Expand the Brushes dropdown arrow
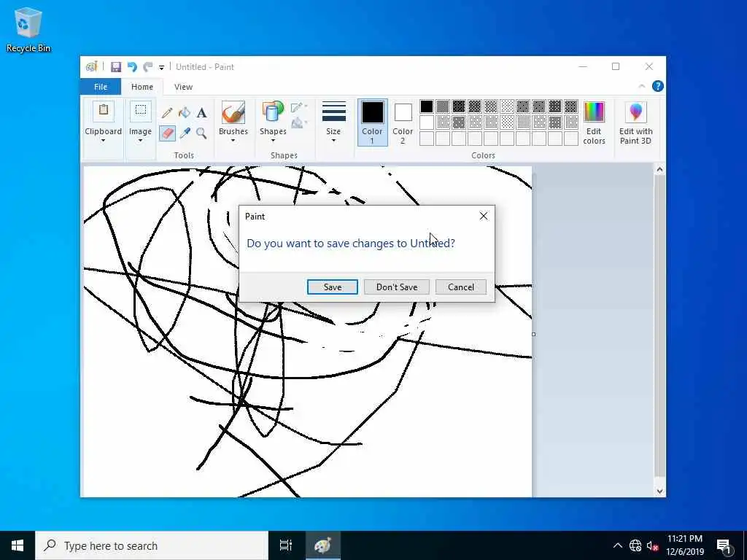 (x=233, y=141)
